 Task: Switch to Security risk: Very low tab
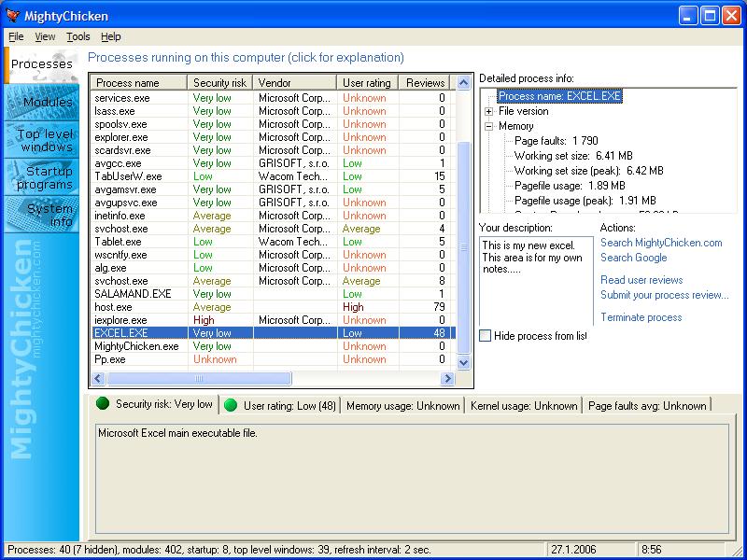click(x=154, y=404)
